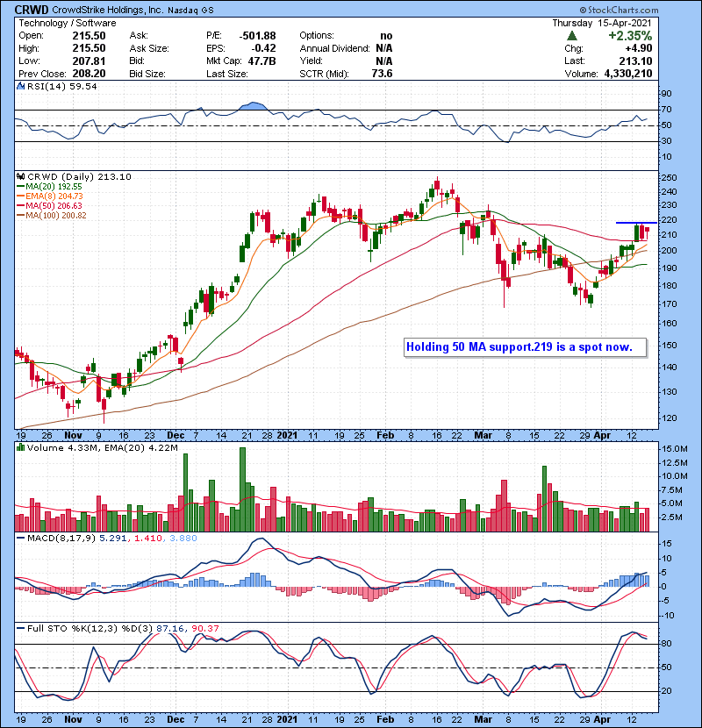Click the Annual Dividend label
This screenshot has height=728, width=702.
[335, 48]
